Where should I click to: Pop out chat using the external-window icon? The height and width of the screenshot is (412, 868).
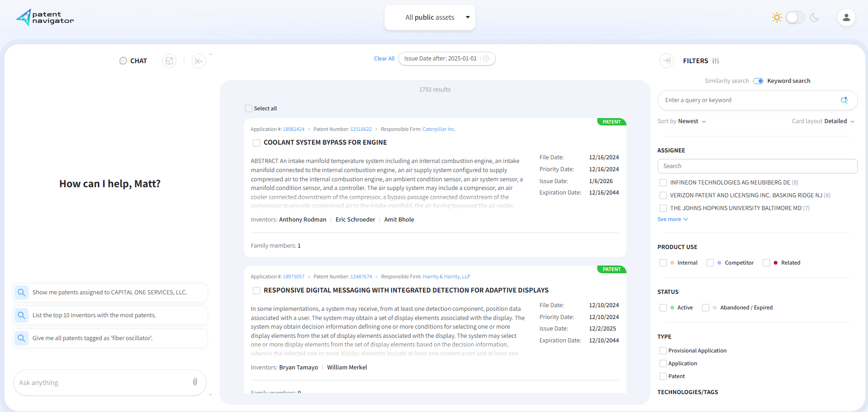[x=169, y=60]
